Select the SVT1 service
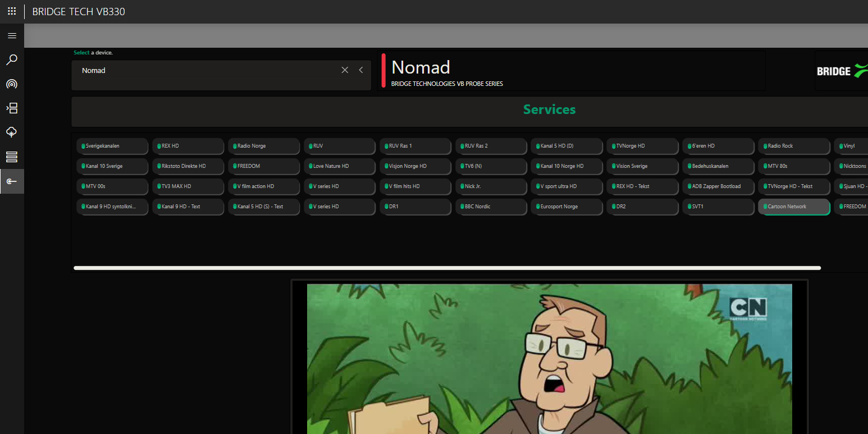Screen dimensions: 868x434 click(x=719, y=207)
